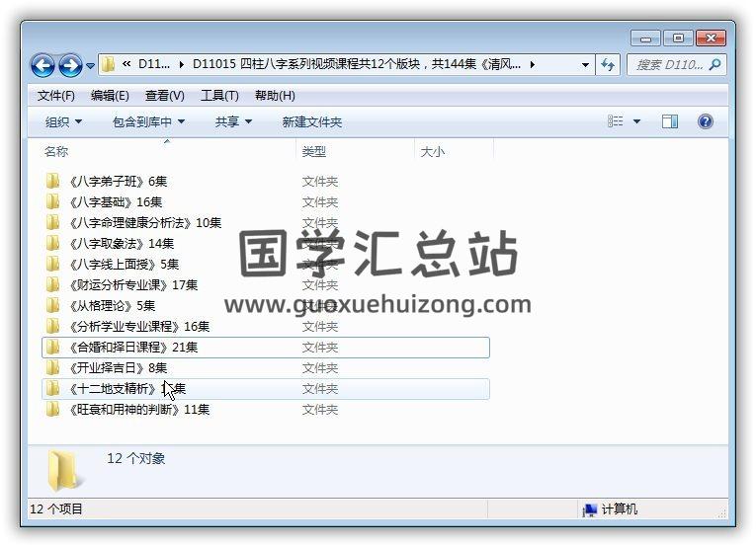The height and width of the screenshot is (547, 756).
Task: Click the folder icon of 《合婚和择日课程》21集
Action: [x=52, y=347]
